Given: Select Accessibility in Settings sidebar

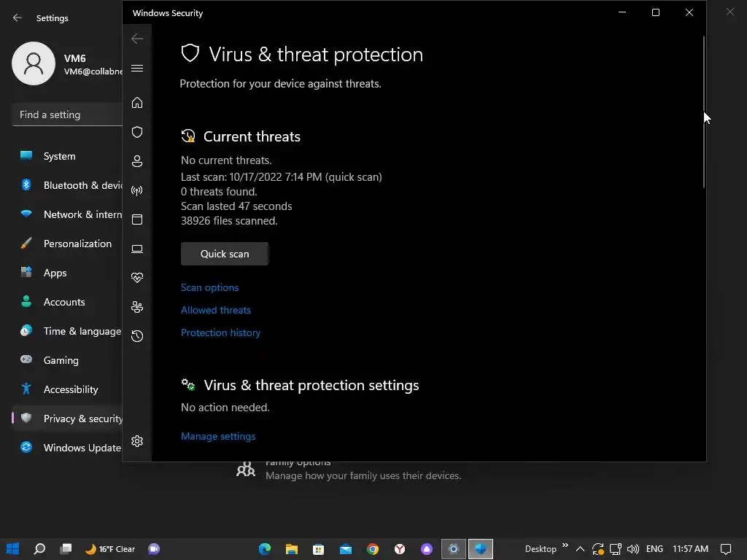Looking at the screenshot, I should point(66,389).
